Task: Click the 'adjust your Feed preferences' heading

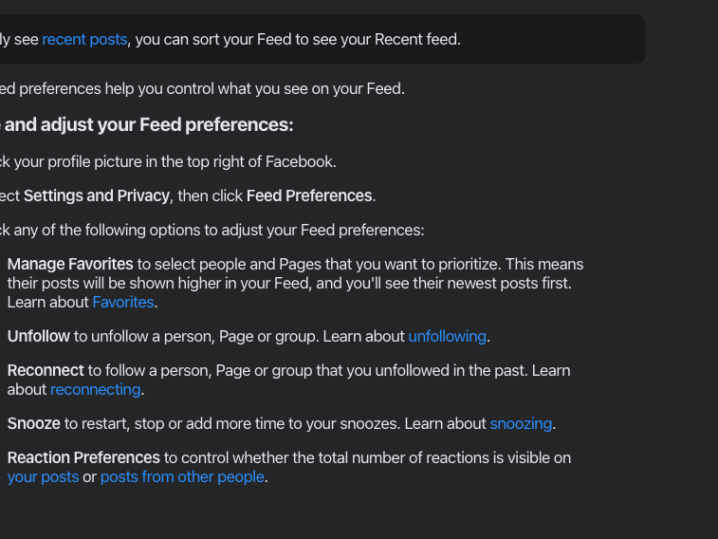Action: point(147,125)
